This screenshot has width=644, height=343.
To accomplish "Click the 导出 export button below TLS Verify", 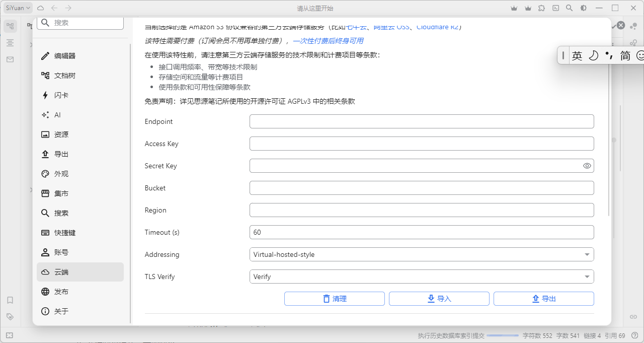I will tap(544, 299).
